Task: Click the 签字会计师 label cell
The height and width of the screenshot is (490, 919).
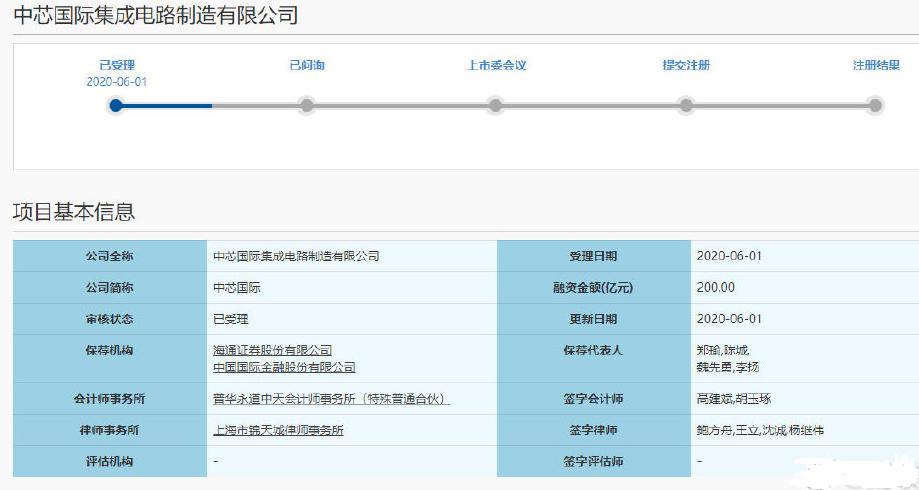Action: point(594,399)
